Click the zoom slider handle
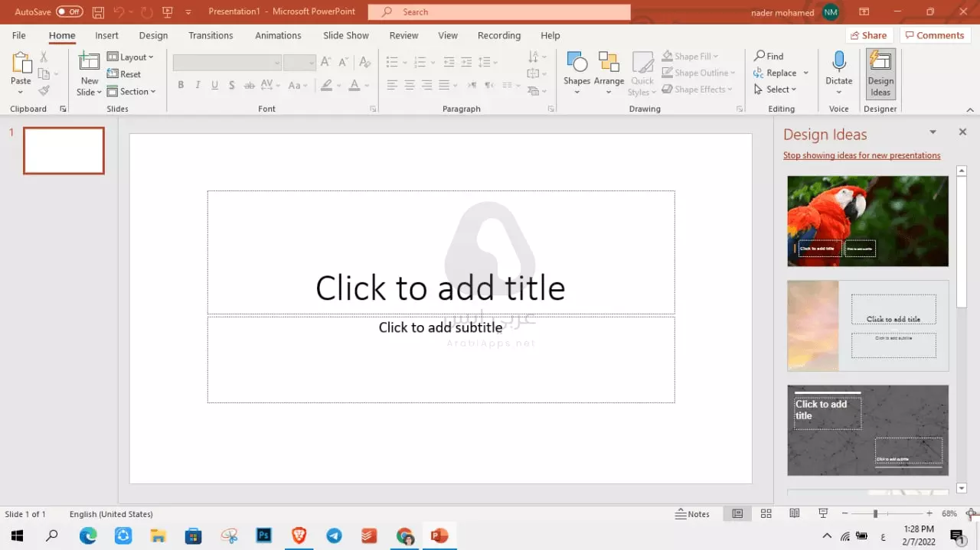Image resolution: width=980 pixels, height=550 pixels. coord(875,514)
